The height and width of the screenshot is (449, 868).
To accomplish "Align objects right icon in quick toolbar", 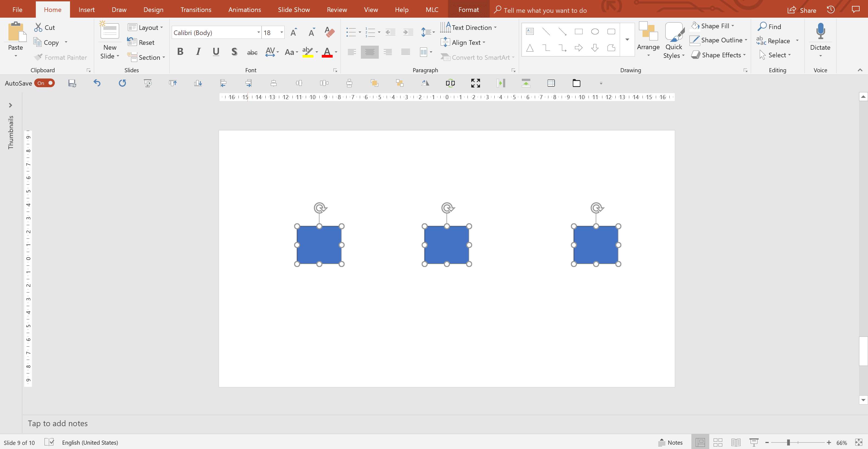I will pos(248,83).
